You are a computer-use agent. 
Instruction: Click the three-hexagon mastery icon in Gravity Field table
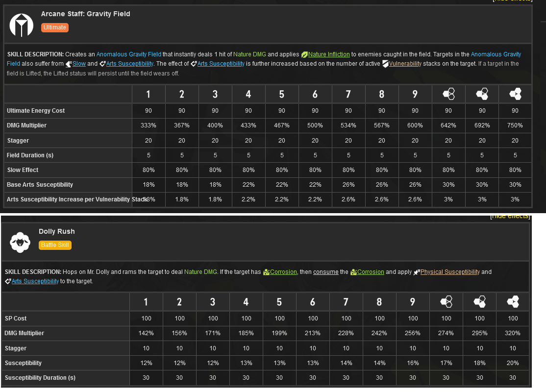click(x=515, y=94)
